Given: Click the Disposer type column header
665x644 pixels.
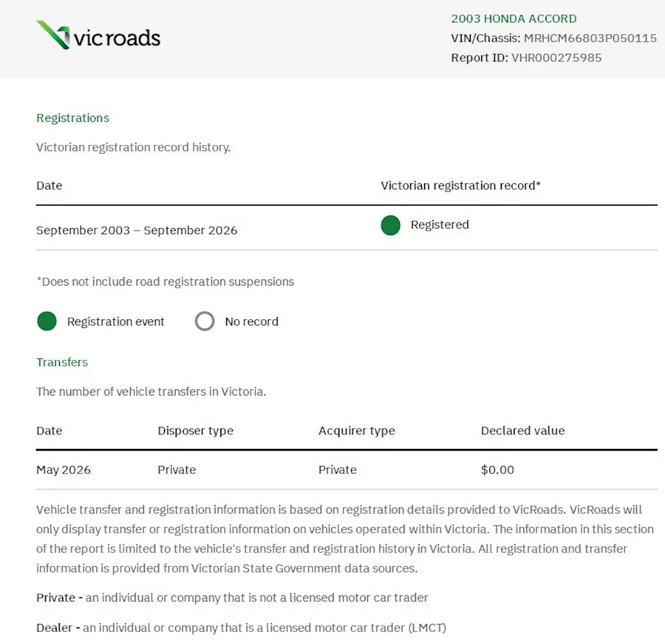Looking at the screenshot, I should pos(196,431).
